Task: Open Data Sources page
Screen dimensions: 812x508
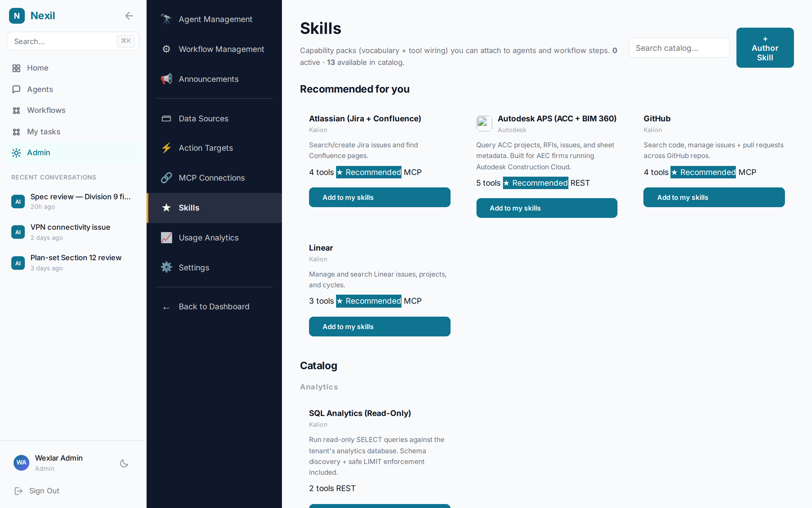Action: point(214,119)
